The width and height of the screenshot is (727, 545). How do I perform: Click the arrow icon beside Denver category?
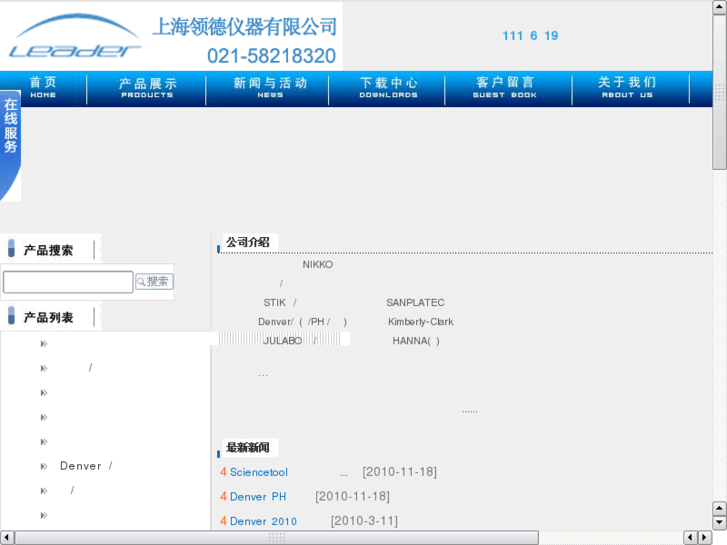[44, 466]
